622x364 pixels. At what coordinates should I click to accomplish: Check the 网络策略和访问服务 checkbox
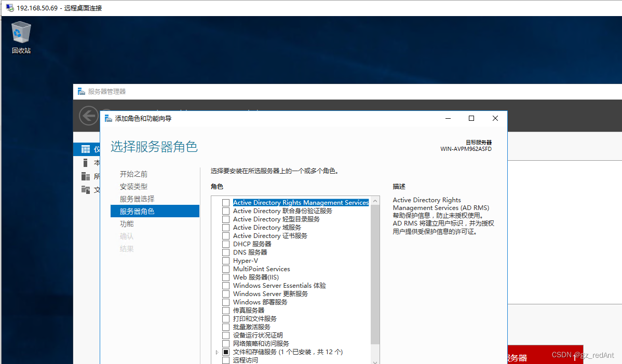click(x=226, y=344)
